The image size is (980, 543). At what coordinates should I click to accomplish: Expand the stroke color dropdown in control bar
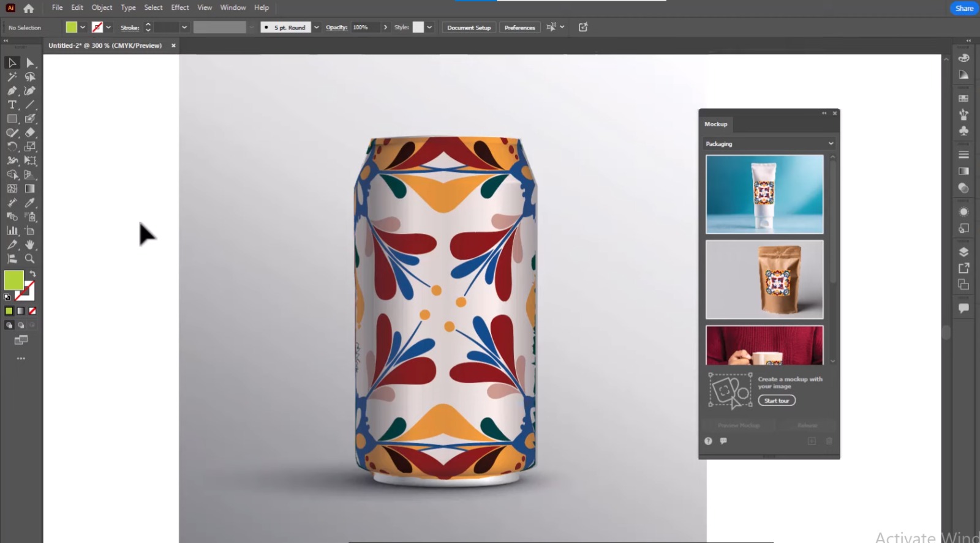pyautogui.click(x=108, y=28)
